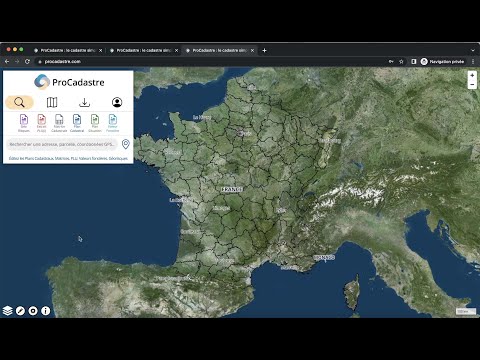Image resolution: width=480 pixels, height=360 pixels.
Task: Reload the page
Action: pos(27,62)
